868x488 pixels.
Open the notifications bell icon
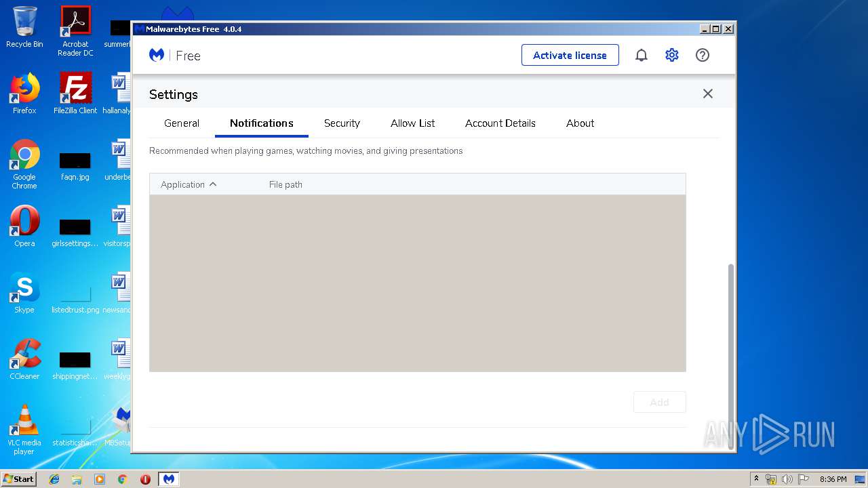(x=642, y=55)
